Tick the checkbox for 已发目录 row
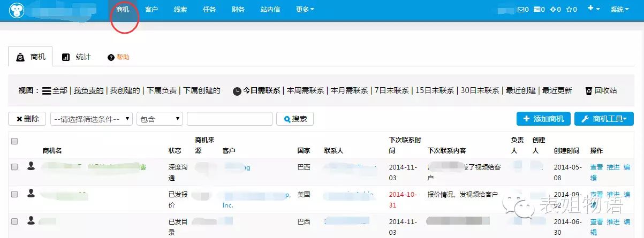Viewport: 644px width, 238px height. point(14,221)
